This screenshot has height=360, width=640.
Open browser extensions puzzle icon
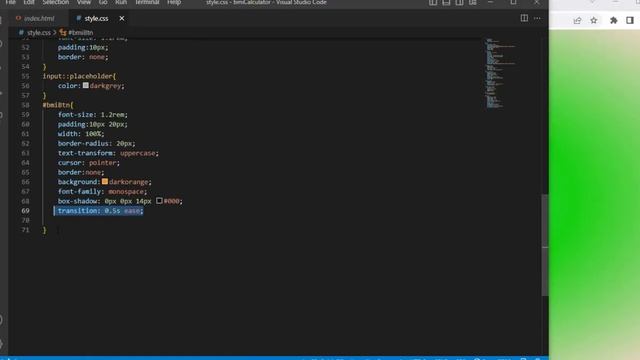(613, 20)
